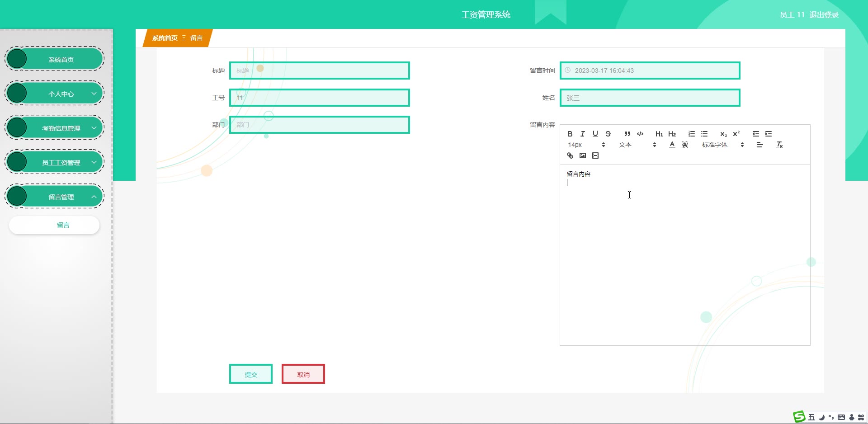Cancel the form with 取消
This screenshot has width=868, height=424.
click(303, 374)
